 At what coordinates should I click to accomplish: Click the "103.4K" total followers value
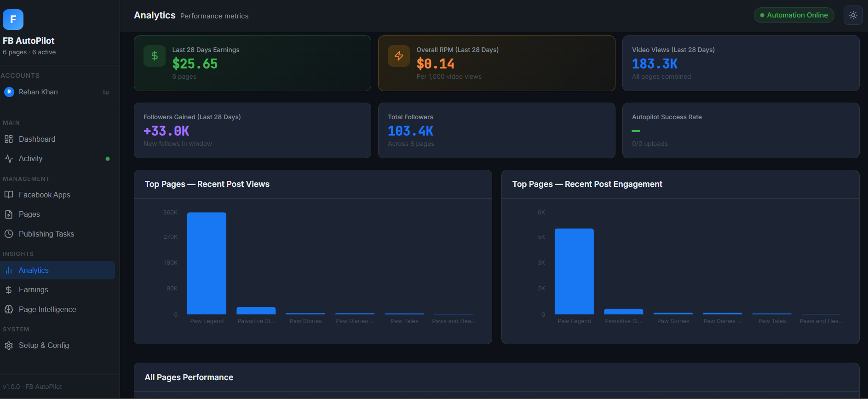tap(410, 131)
